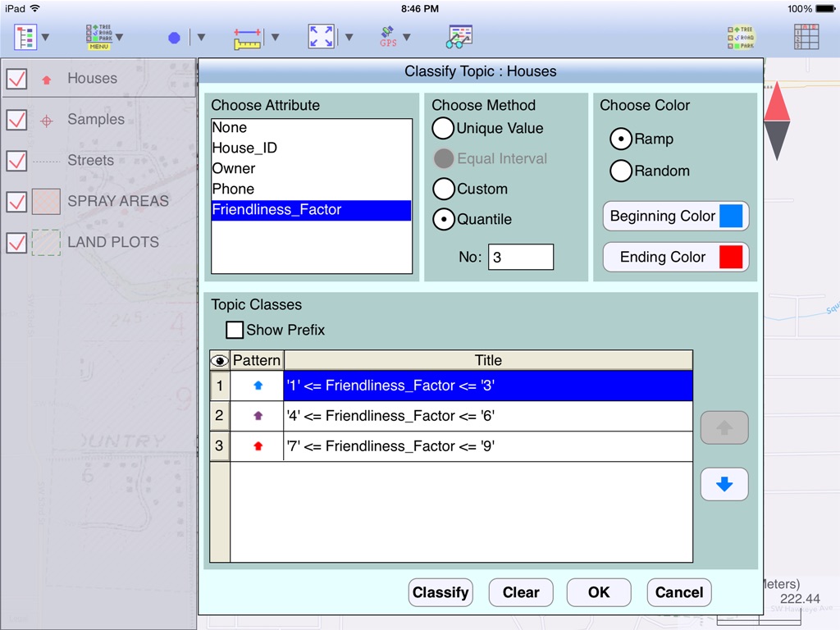
Task: Open the Beginning Color blue swatch
Action: click(731, 216)
